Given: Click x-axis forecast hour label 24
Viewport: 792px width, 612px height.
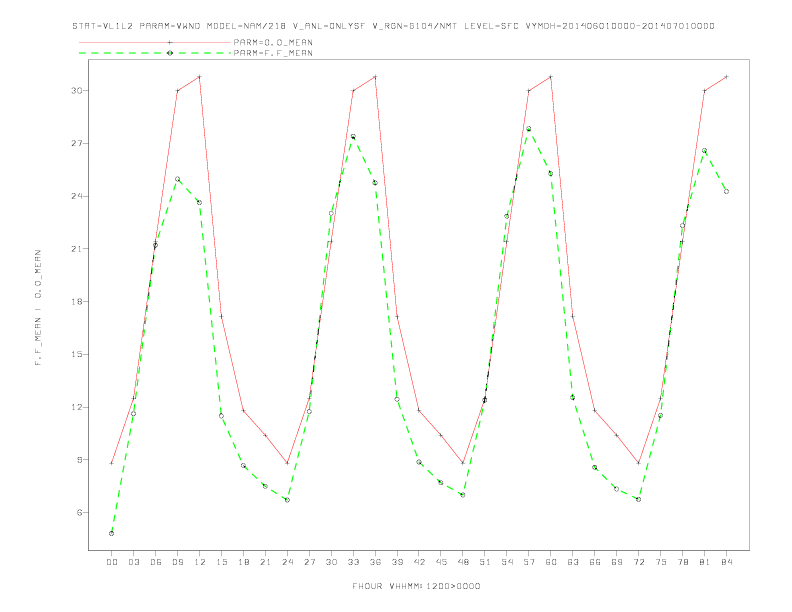Looking at the screenshot, I should point(287,562).
